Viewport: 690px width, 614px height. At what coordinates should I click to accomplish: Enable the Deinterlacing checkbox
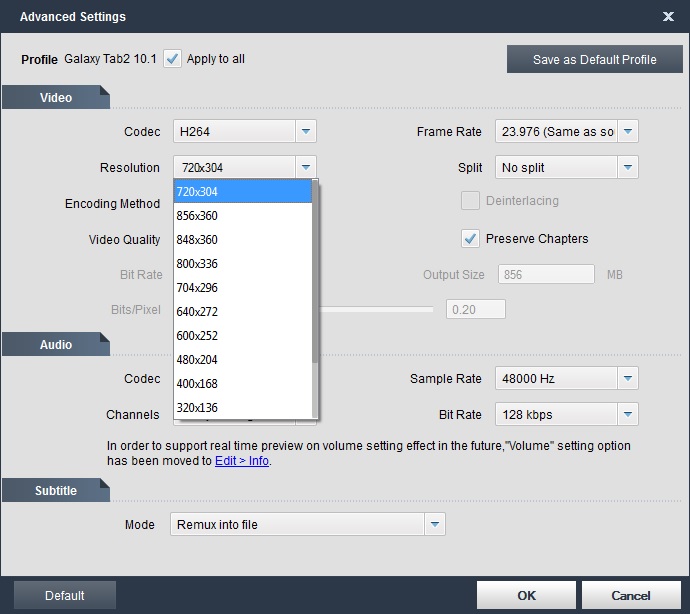click(469, 201)
